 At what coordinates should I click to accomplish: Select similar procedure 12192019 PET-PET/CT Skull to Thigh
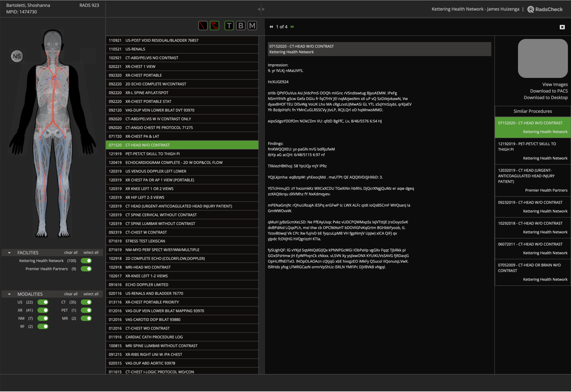pyautogui.click(x=533, y=151)
